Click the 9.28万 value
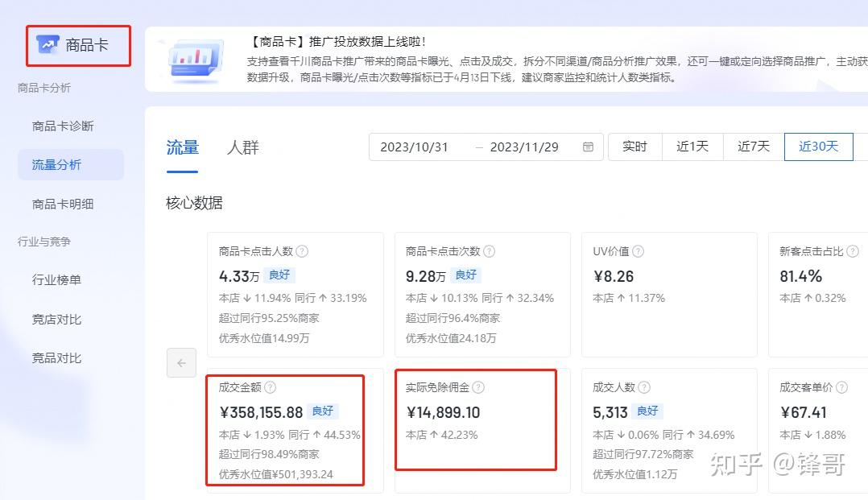This screenshot has height=500, width=868. (426, 276)
